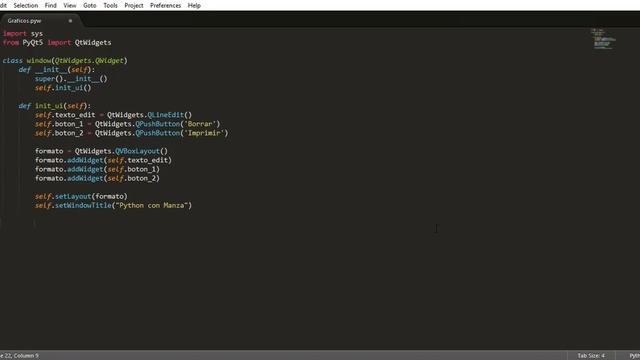
Task: Click QVBoxLayout in the formato line
Action: 137,151
